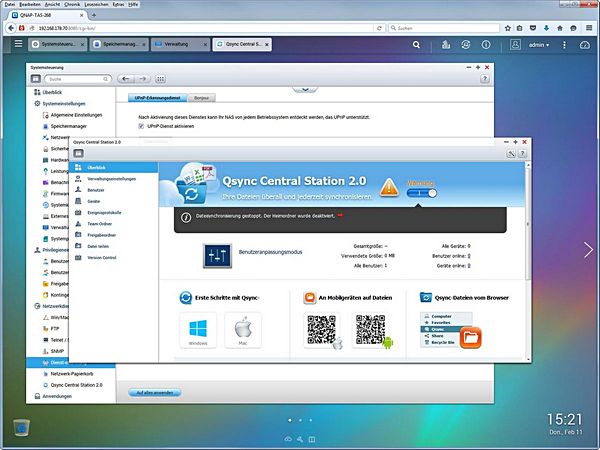
Task: Download Qsync client for Windows
Action: [198, 331]
